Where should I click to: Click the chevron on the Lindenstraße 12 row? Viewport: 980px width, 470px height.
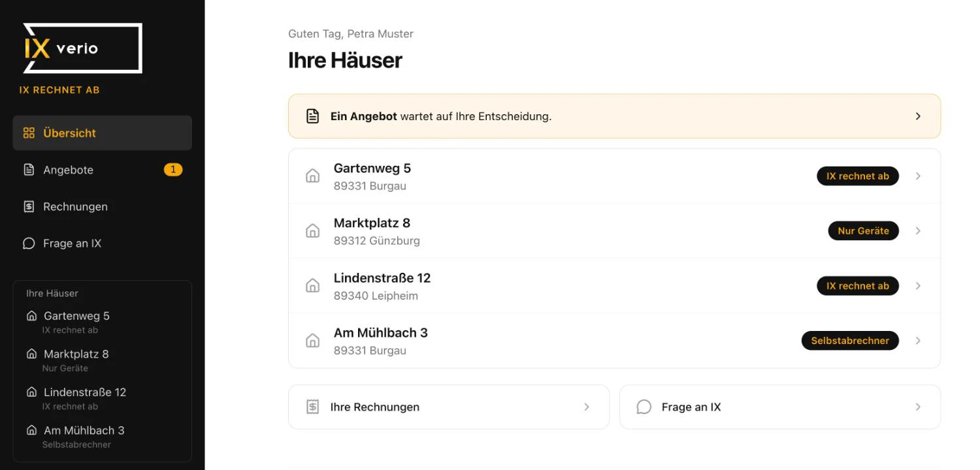tap(918, 286)
